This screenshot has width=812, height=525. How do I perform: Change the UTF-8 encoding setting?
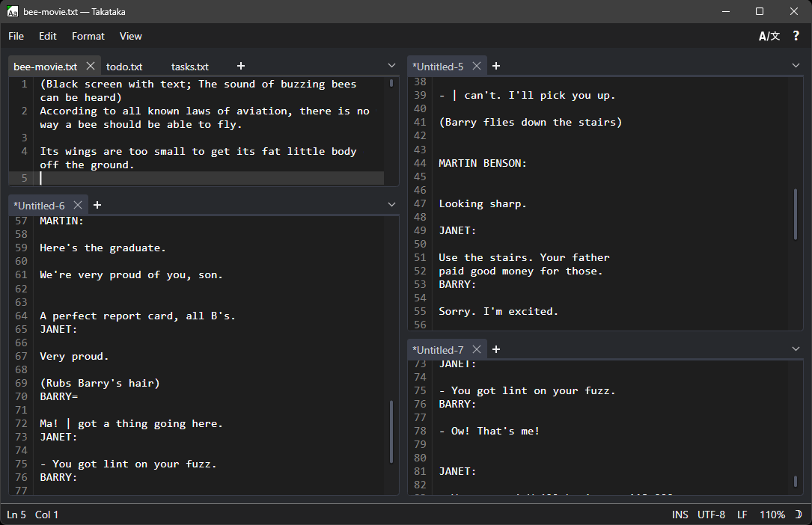(x=711, y=515)
